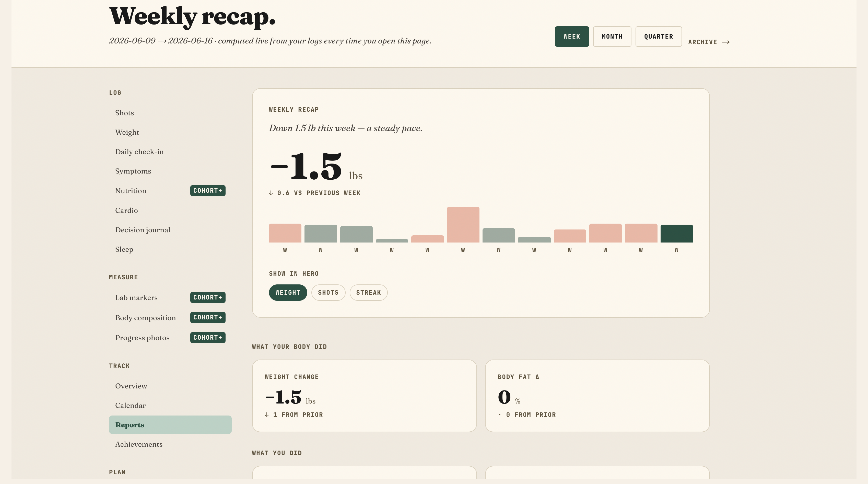
Task: Click the SHOW IN HERO label
Action: pyautogui.click(x=294, y=274)
